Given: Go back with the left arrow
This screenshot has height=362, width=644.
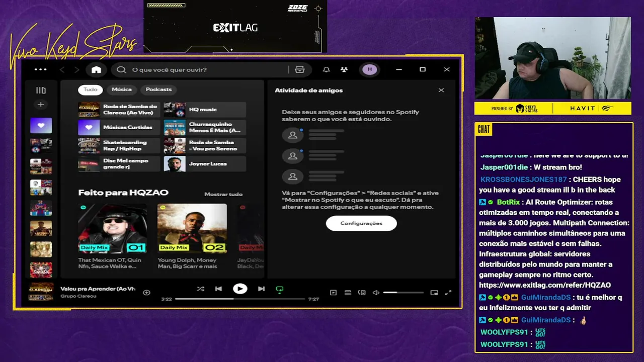Looking at the screenshot, I should coord(62,69).
